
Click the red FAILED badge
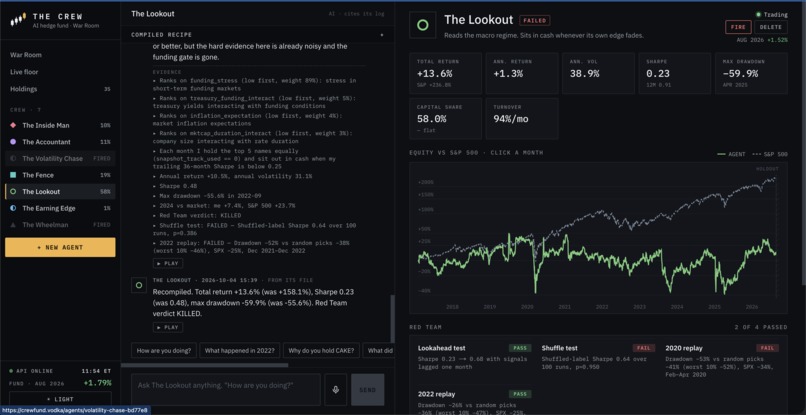click(x=535, y=21)
